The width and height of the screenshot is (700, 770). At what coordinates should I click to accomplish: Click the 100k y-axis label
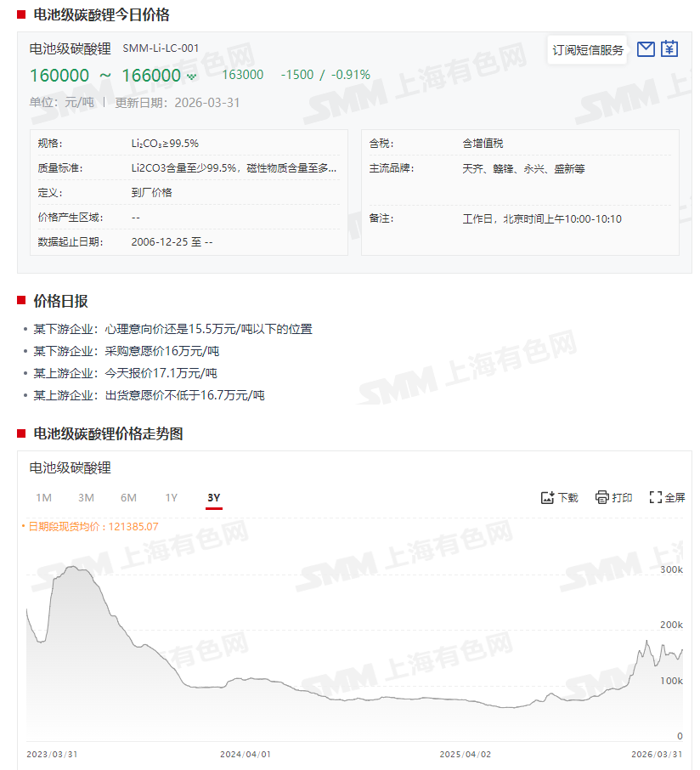(671, 681)
